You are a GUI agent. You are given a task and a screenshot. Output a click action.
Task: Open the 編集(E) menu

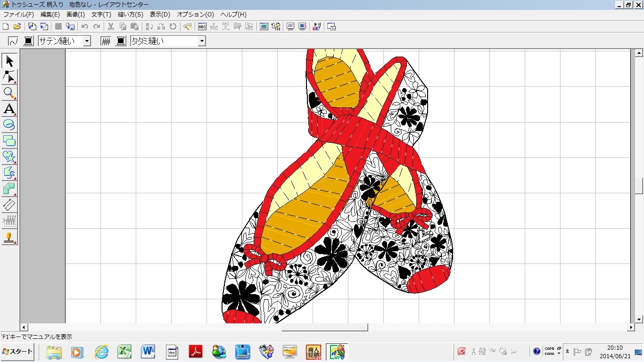click(x=50, y=15)
